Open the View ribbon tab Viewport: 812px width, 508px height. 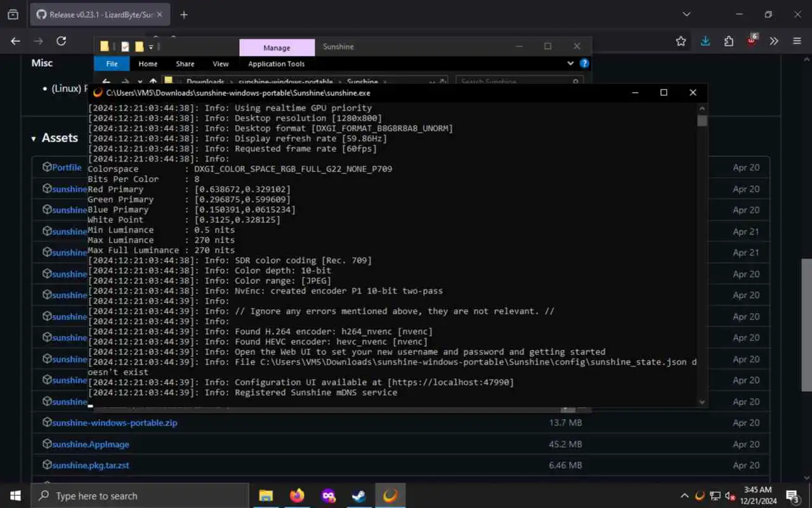coord(221,63)
